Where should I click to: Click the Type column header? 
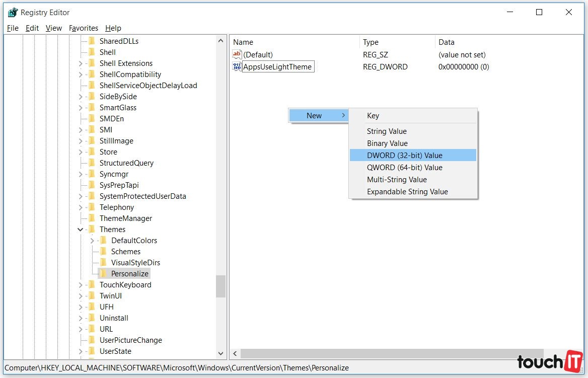pos(371,42)
